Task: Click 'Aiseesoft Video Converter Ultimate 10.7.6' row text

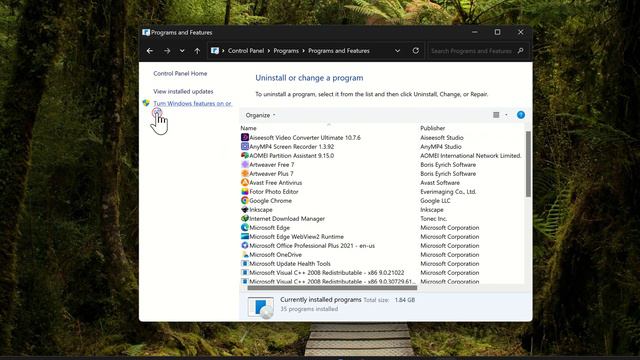Action: (305, 138)
